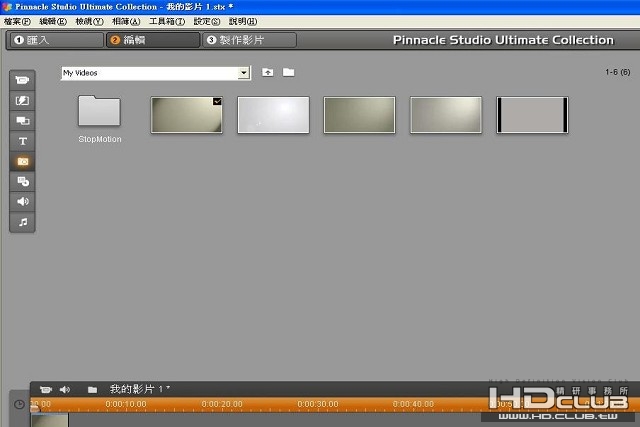The image size is (640, 427).
Task: Click the timeline ruler at 0:00:10.00
Action: 126,404
